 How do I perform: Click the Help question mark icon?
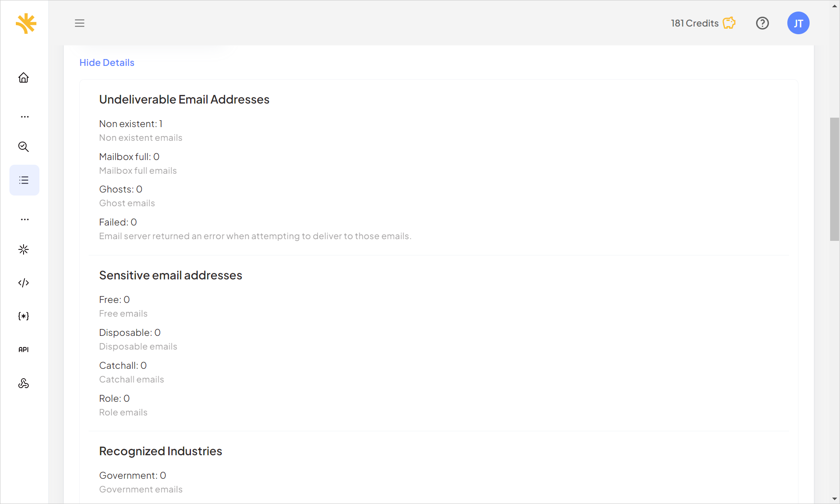pos(762,23)
